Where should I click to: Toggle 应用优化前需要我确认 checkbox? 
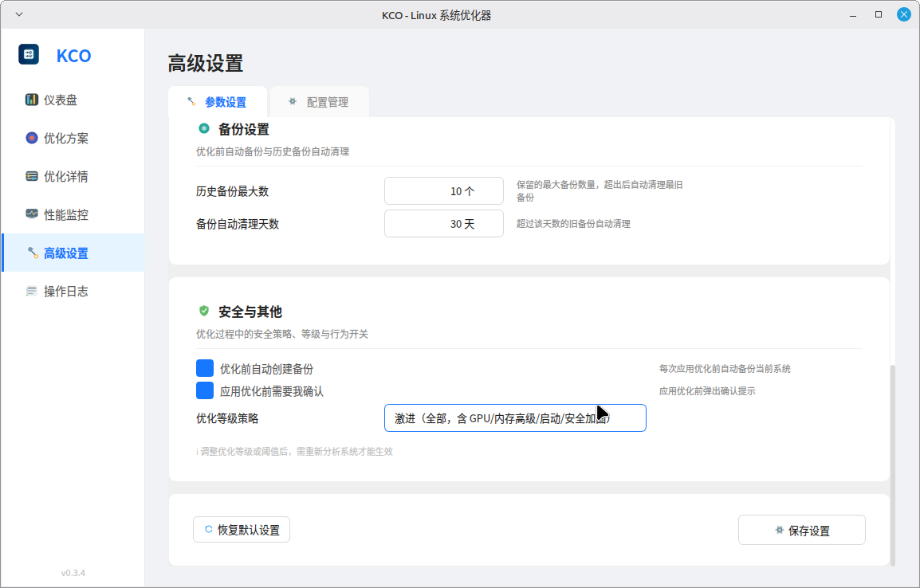205,390
